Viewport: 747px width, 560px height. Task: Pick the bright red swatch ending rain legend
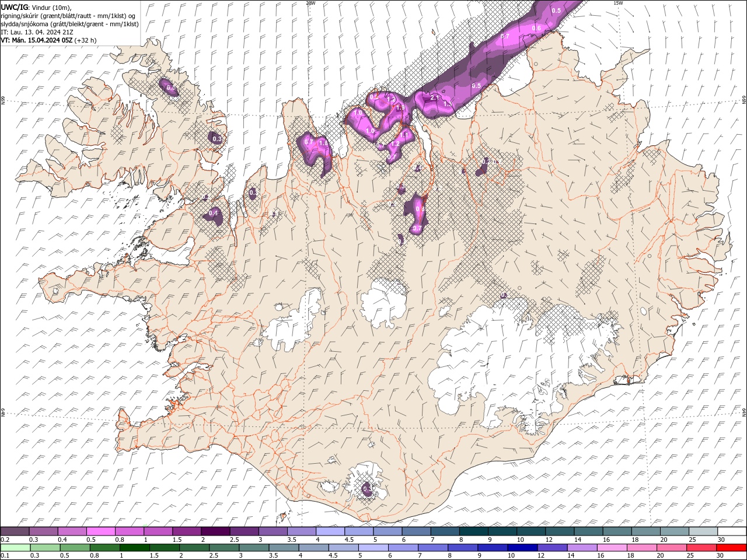[x=732, y=548]
